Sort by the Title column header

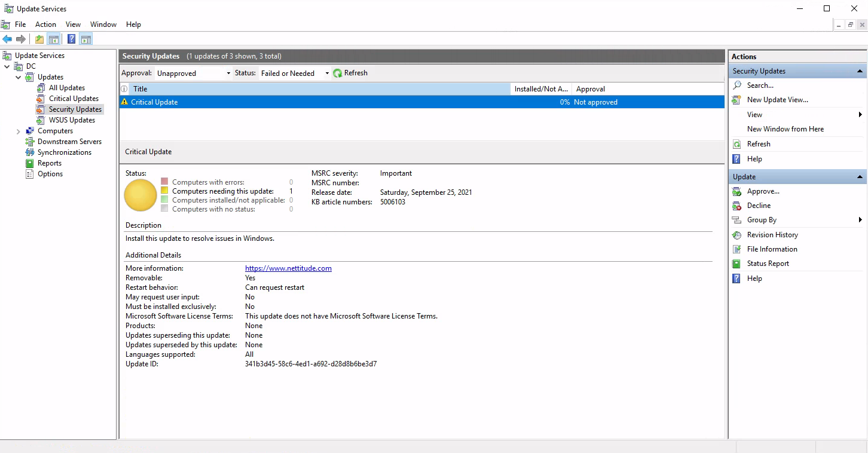tap(320, 89)
